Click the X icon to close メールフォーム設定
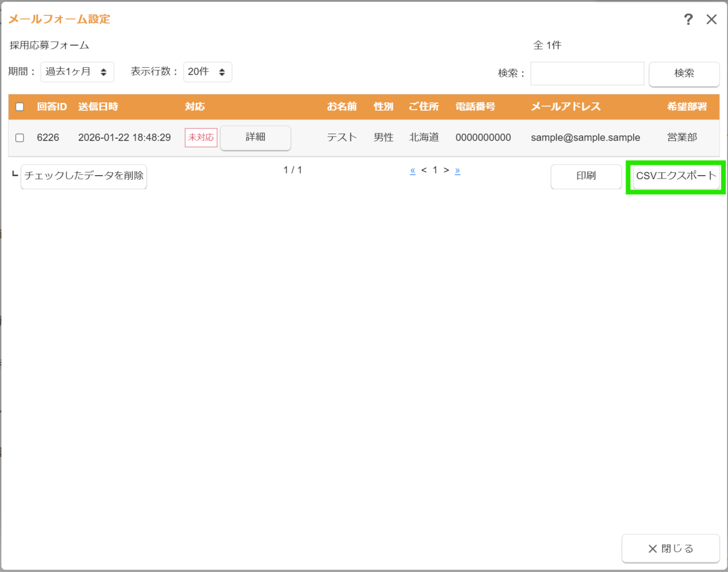This screenshot has width=728, height=572. [711, 19]
